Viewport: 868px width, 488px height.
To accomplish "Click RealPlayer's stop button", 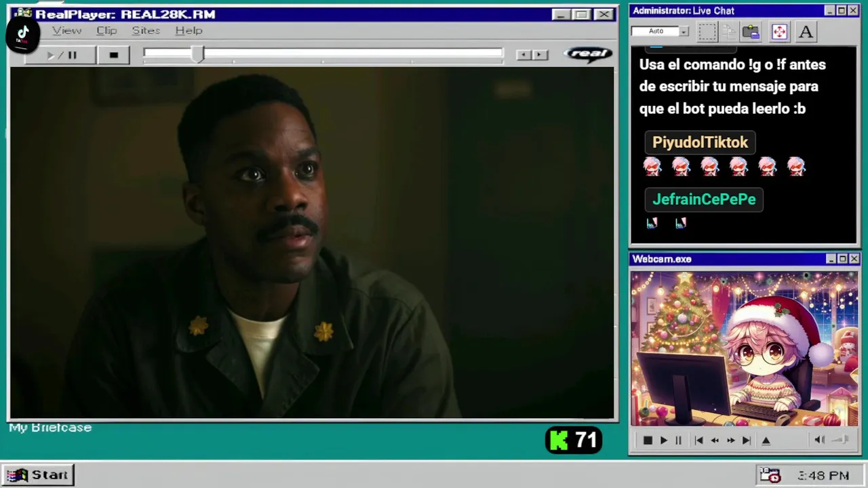I will (x=113, y=55).
